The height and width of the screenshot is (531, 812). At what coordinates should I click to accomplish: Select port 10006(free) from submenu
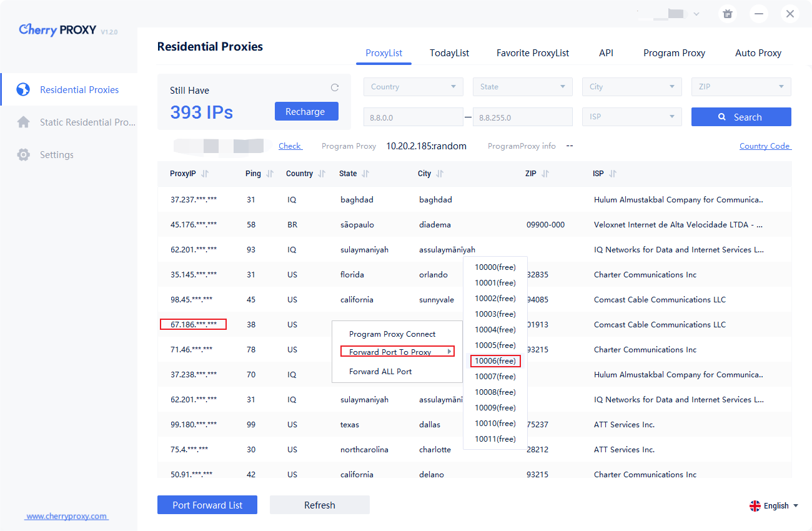pyautogui.click(x=495, y=361)
